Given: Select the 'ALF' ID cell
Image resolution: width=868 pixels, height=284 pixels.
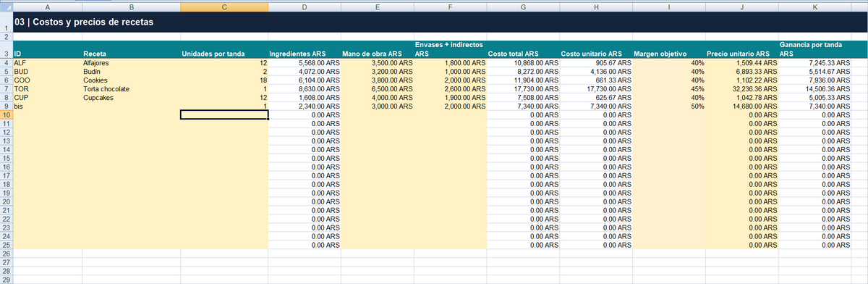Looking at the screenshot, I should [x=48, y=63].
